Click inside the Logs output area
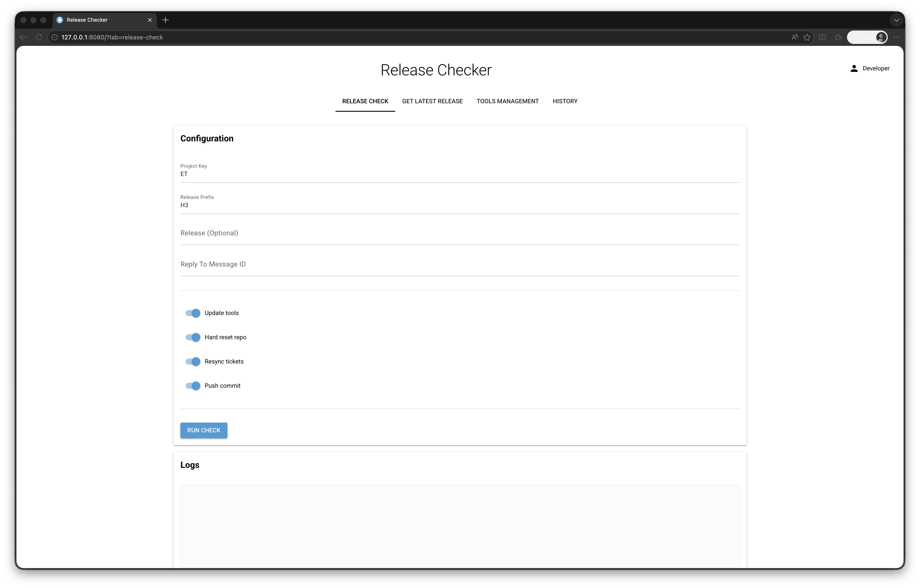The width and height of the screenshot is (920, 588). click(460, 526)
